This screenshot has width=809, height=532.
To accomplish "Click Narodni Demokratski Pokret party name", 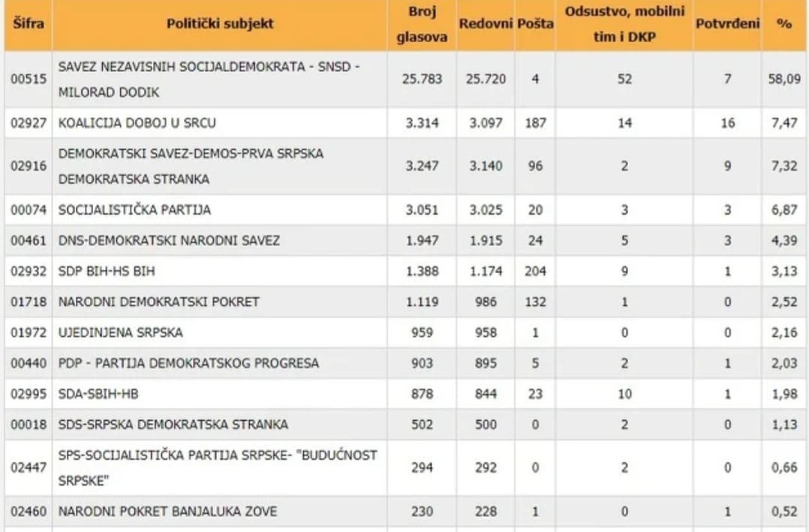I will coord(159,302).
